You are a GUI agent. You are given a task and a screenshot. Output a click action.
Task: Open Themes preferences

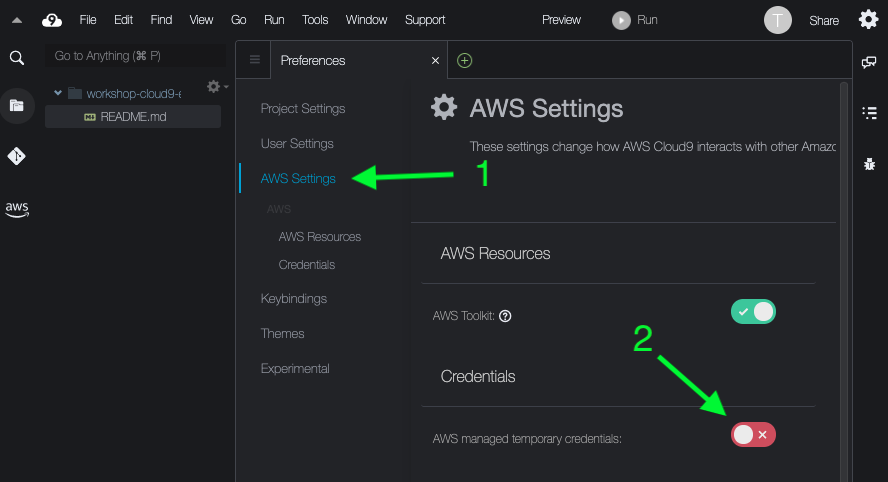[x=283, y=334]
